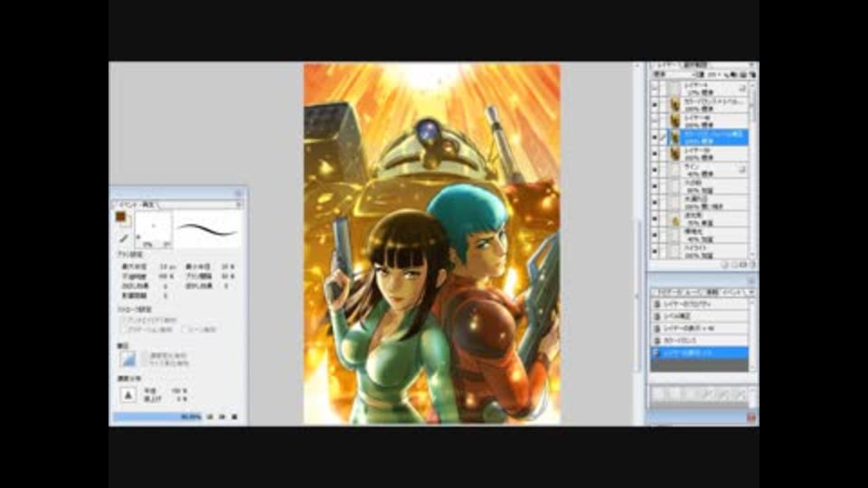Click the blue playback progress bar
The width and height of the screenshot is (868, 488).
(157, 417)
